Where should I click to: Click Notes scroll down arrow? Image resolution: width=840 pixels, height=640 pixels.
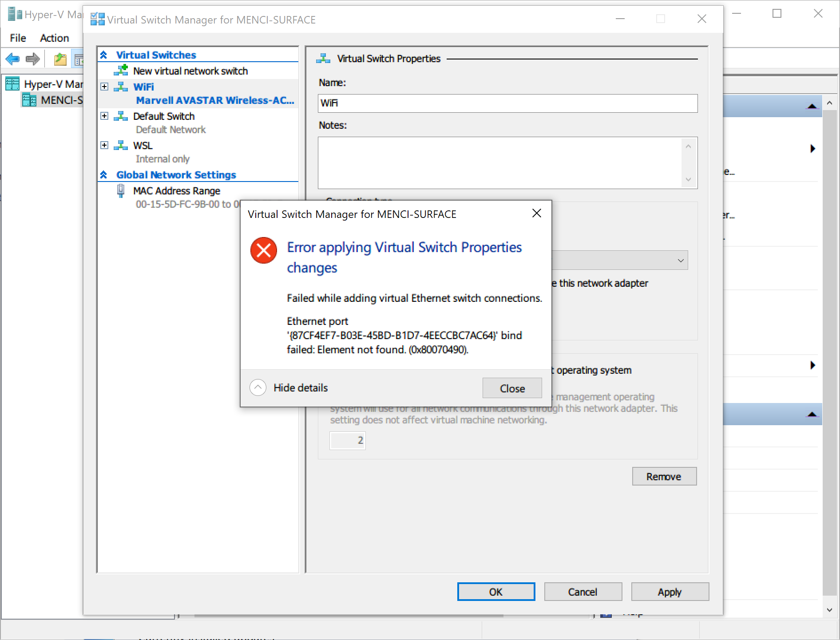click(688, 180)
